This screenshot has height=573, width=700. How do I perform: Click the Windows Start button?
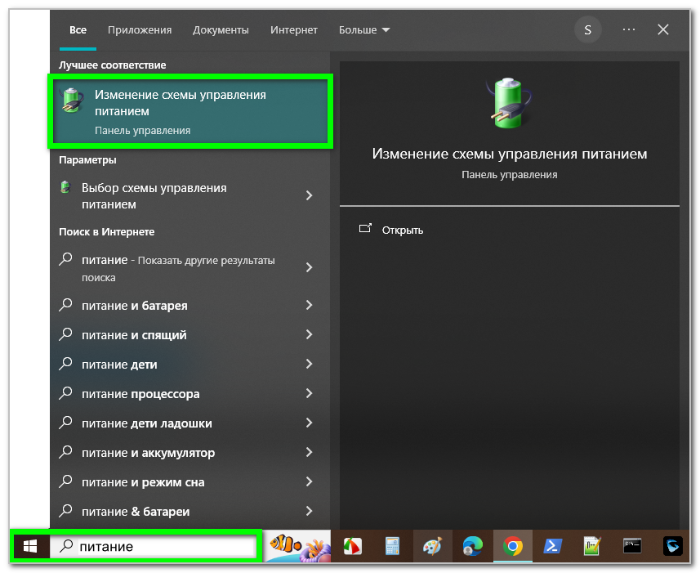pos(30,546)
